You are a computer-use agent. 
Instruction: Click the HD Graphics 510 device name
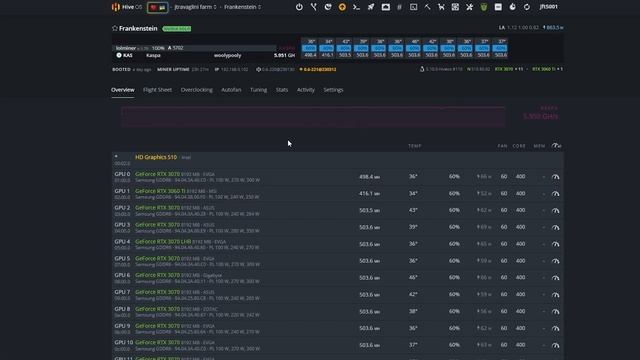156,157
